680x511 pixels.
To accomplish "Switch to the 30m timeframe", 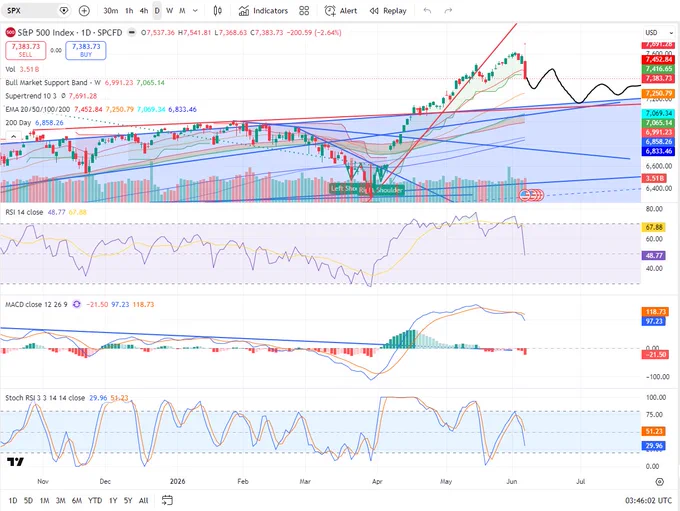I will pyautogui.click(x=111, y=10).
